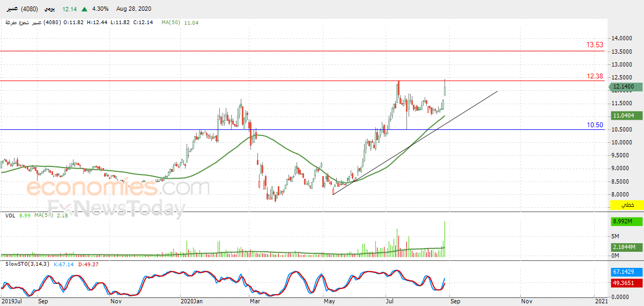644x306 pixels.
Task: Click the 12.1400 current price tag
Action: tap(627, 86)
